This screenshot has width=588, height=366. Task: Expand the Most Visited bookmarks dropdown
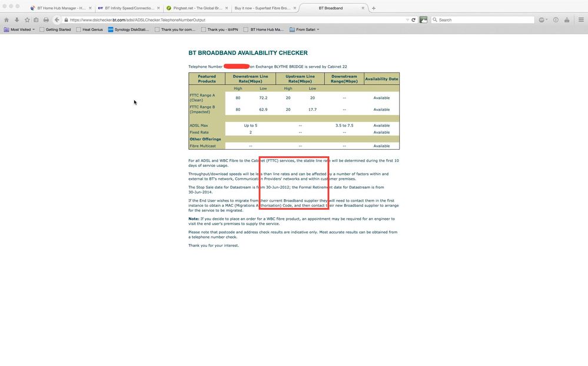click(19, 29)
